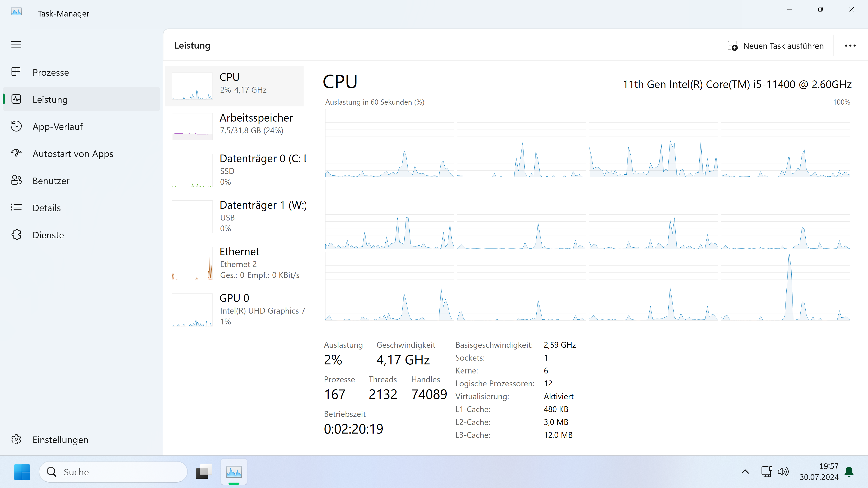This screenshot has height=488, width=868.
Task: Open the Windows Start button
Action: [22, 472]
